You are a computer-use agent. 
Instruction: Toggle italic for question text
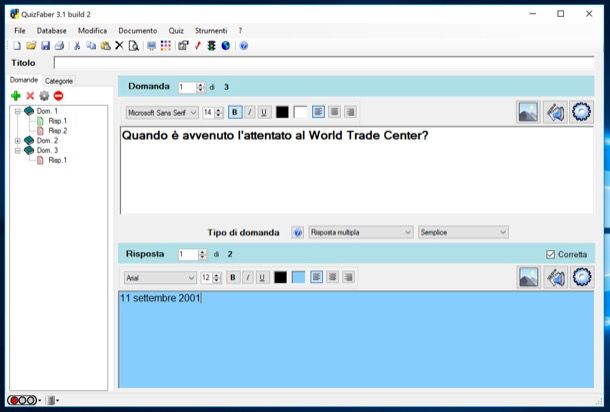click(249, 112)
